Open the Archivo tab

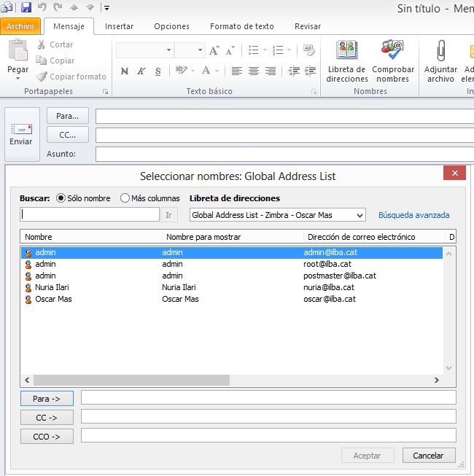[x=20, y=26]
